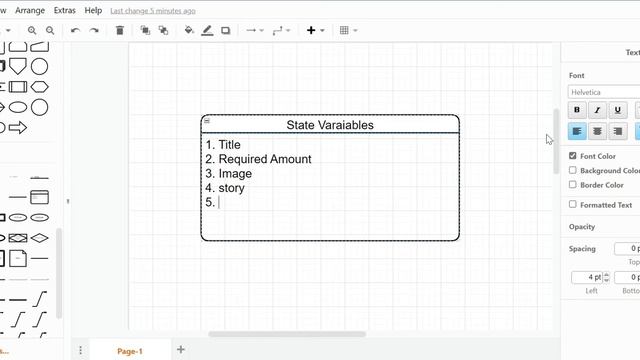The image size is (640, 360).
Task: Insert entity table shape from sidebar
Action: coord(40,197)
